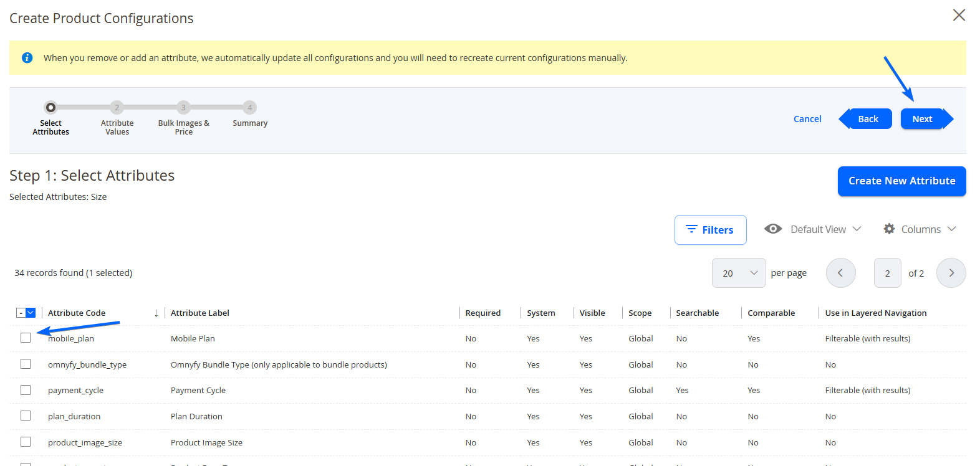Screen dimensions: 980x466
Task: Click the sort arrow on Attribute Code
Action: coord(156,313)
